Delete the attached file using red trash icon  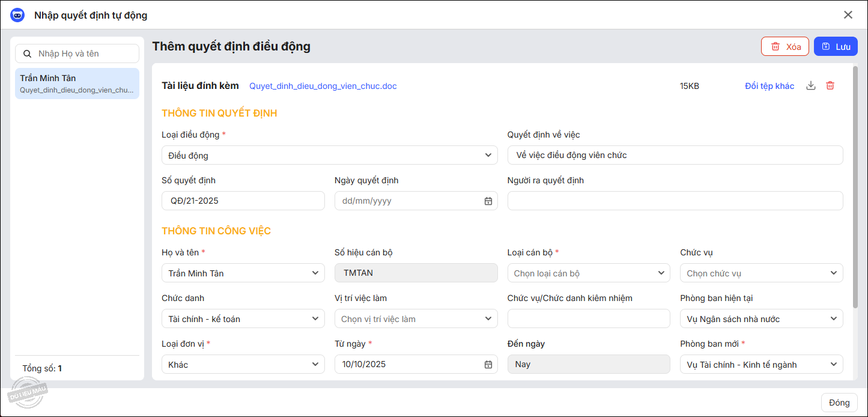click(x=830, y=86)
